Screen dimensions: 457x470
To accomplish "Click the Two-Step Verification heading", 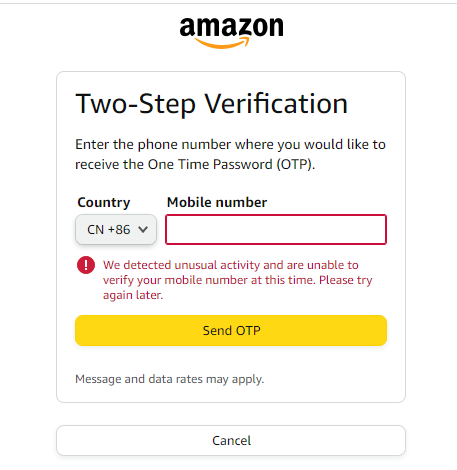I will click(212, 104).
